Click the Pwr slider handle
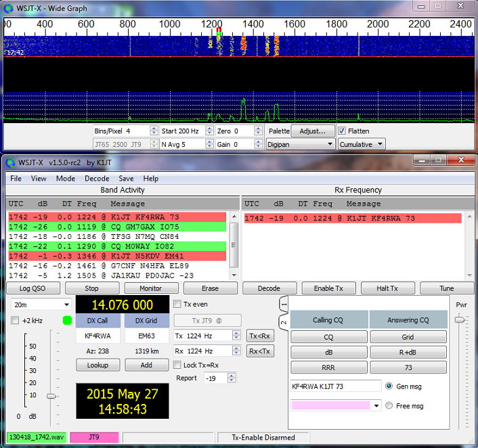The width and height of the screenshot is (478, 448). click(x=460, y=319)
